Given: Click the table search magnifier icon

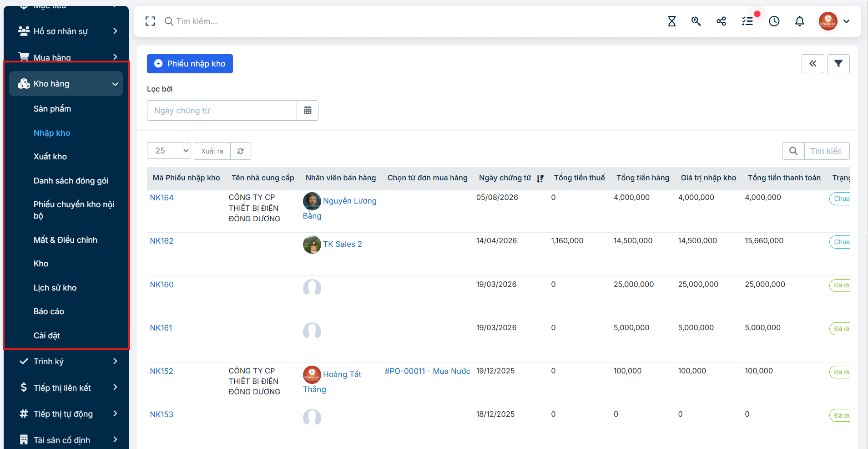Looking at the screenshot, I should click(793, 151).
